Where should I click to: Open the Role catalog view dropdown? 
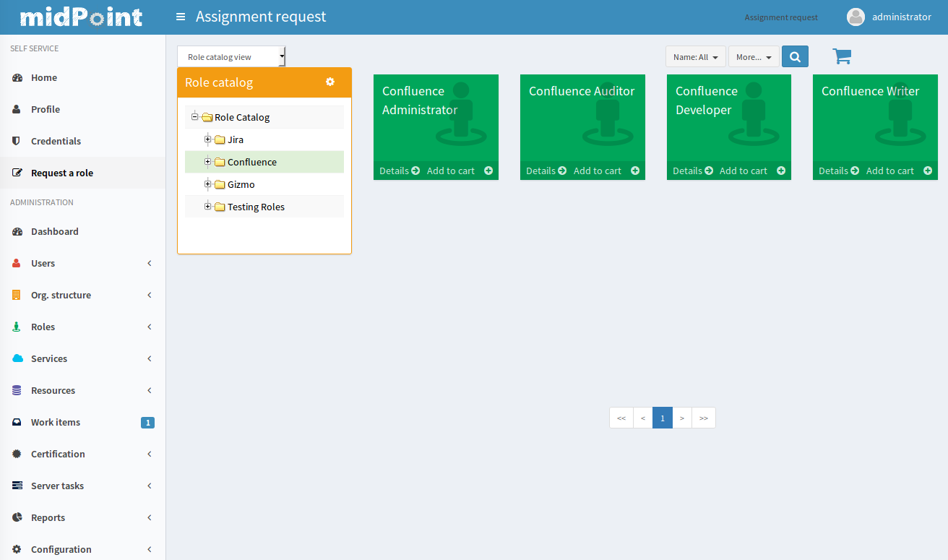coord(231,56)
